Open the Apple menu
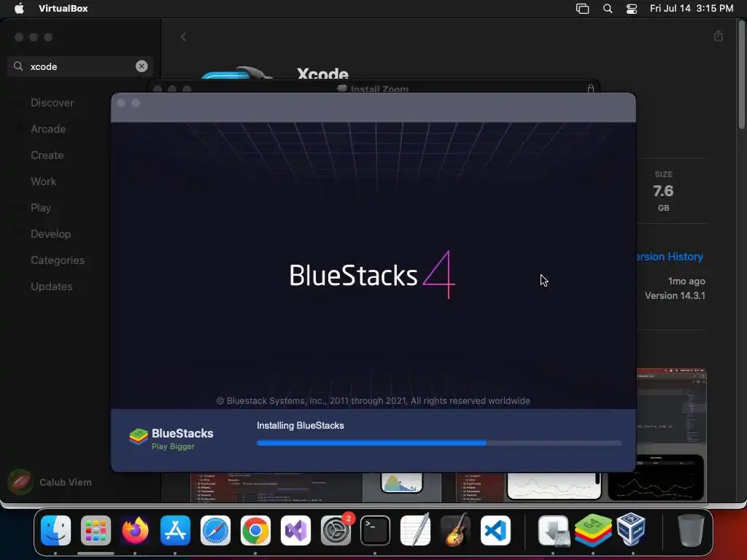Image resolution: width=747 pixels, height=560 pixels. coord(19,8)
